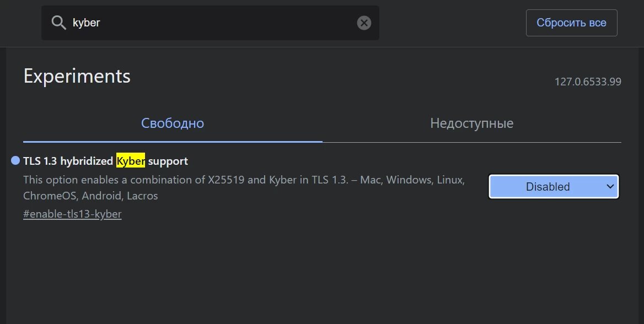Open the Disabled state dropdown for Kyber
Viewport: 644px width, 324px height.
coord(554,186)
